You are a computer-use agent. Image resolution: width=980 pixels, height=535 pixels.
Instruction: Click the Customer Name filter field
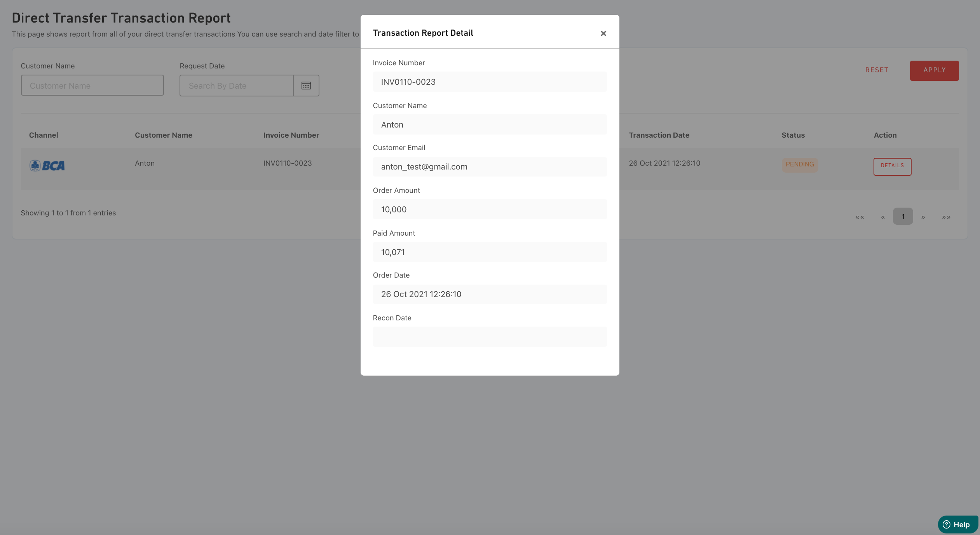click(92, 85)
